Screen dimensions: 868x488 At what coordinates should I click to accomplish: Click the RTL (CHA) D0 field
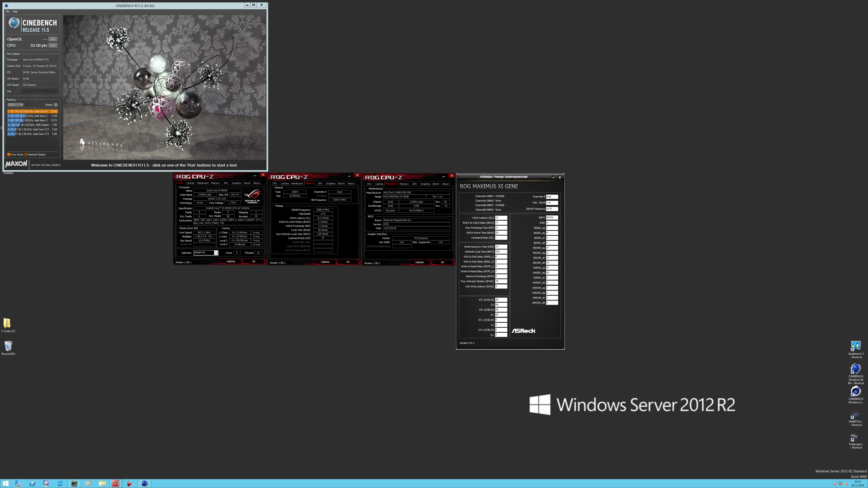coord(501,300)
